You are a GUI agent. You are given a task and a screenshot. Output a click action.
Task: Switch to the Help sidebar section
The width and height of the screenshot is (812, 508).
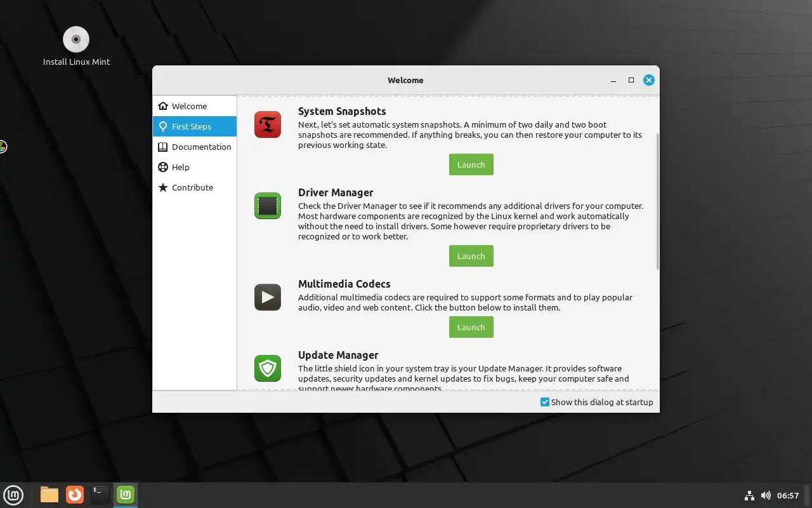pyautogui.click(x=195, y=167)
